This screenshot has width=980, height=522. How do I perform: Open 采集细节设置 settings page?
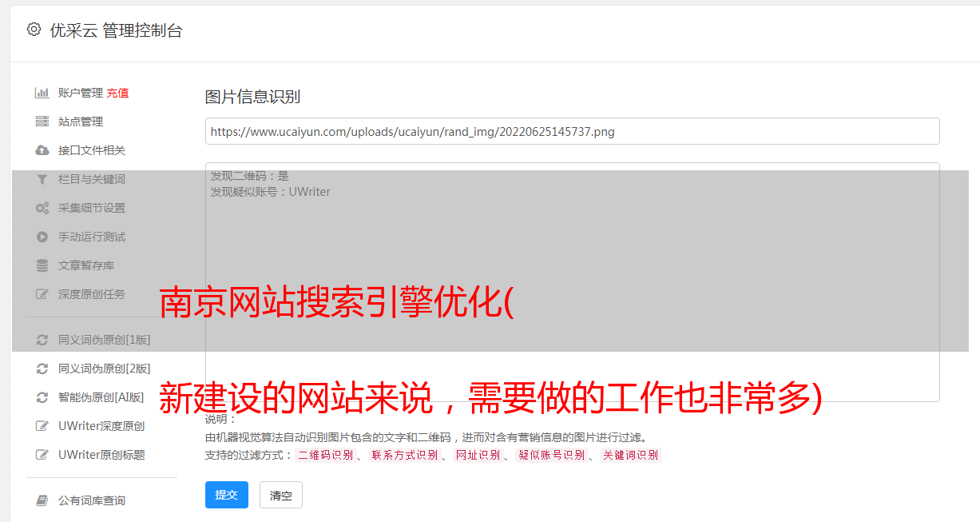click(92, 208)
